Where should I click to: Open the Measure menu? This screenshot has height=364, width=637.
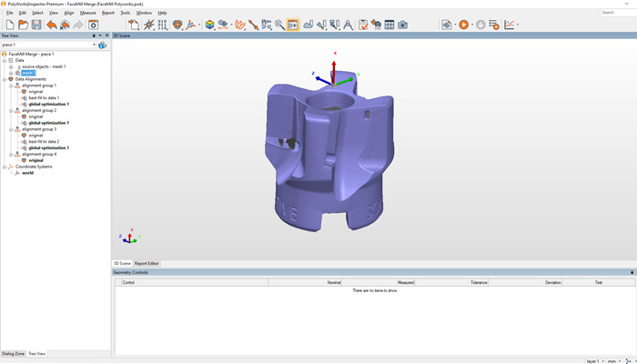[87, 13]
